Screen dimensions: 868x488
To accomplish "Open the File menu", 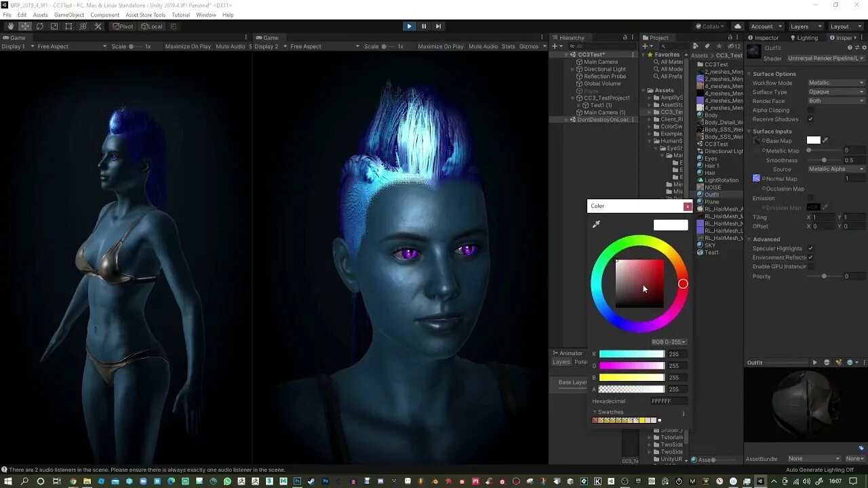I will 7,15.
